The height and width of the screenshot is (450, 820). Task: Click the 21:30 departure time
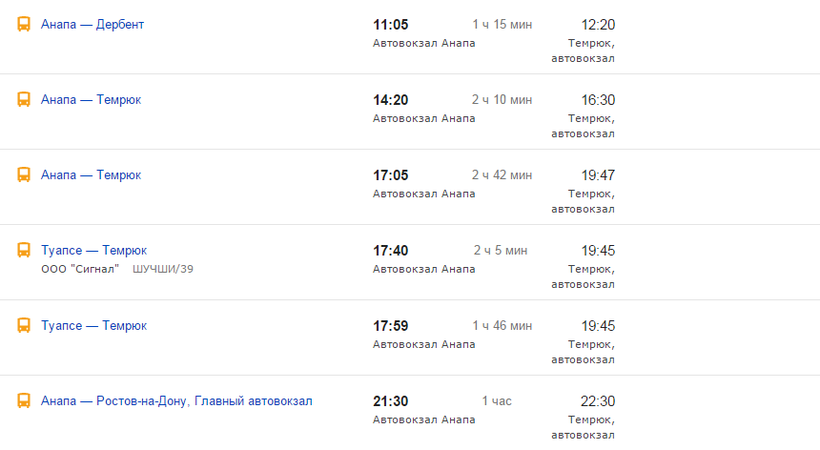390,402
